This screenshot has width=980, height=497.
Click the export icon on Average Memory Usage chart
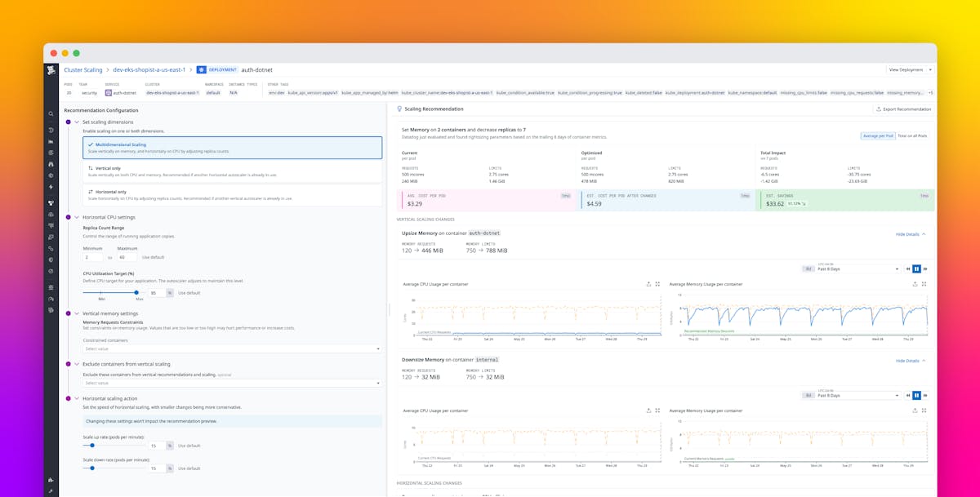[x=915, y=284]
